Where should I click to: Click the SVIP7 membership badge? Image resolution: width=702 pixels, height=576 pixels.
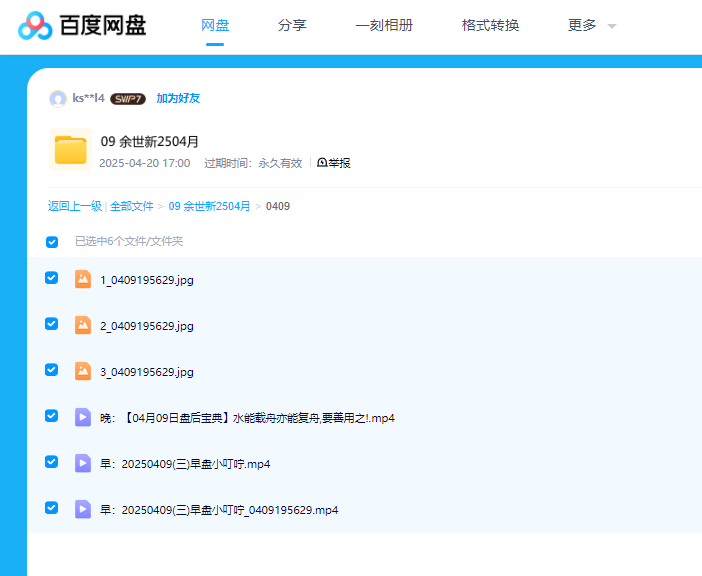(128, 99)
